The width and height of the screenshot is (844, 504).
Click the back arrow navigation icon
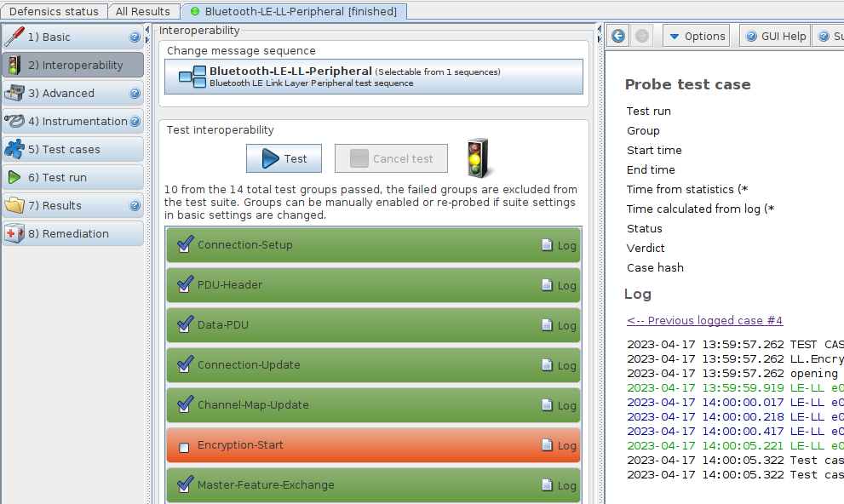point(618,36)
